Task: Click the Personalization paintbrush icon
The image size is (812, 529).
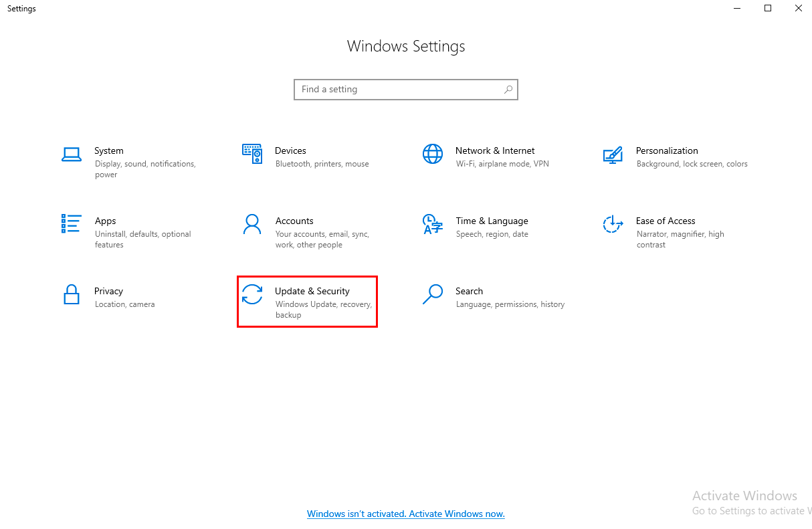Action: tap(613, 154)
